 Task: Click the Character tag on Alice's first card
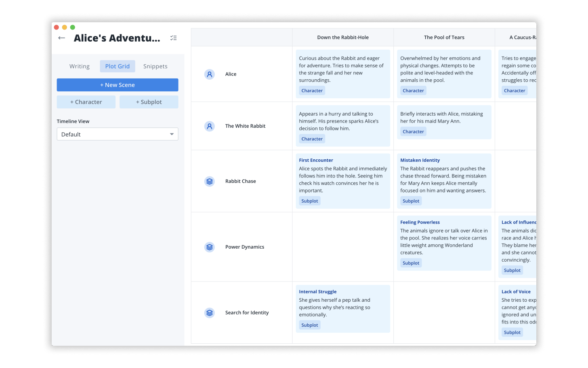312,90
